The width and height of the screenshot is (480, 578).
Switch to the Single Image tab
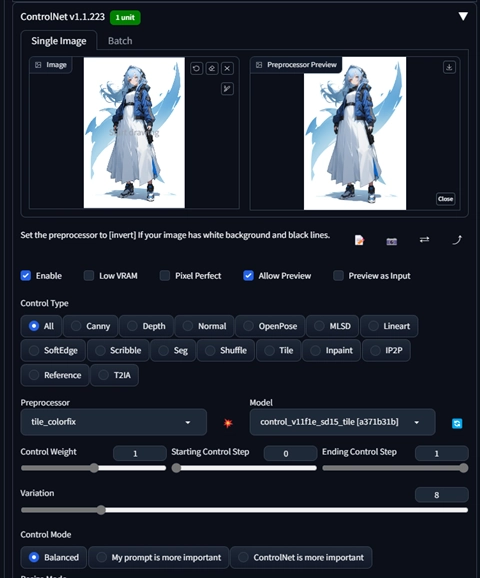pos(59,41)
